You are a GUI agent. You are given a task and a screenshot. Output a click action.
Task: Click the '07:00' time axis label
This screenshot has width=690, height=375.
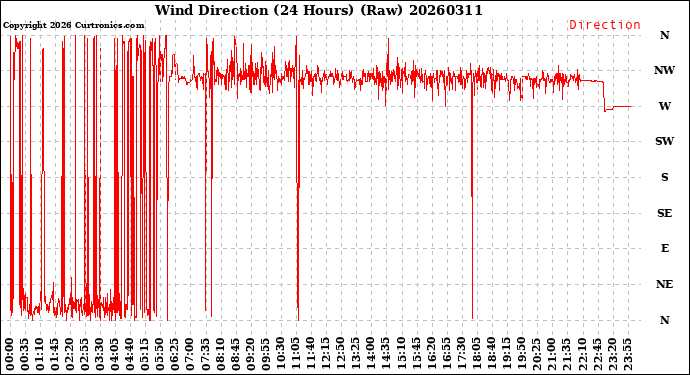tap(190, 355)
